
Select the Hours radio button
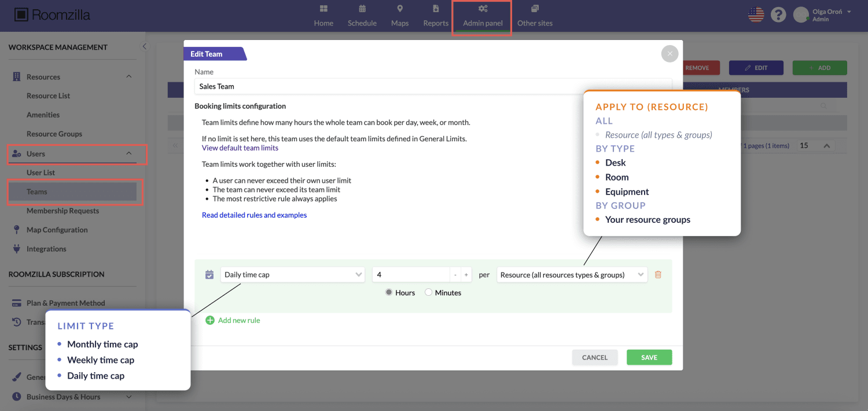(x=389, y=293)
